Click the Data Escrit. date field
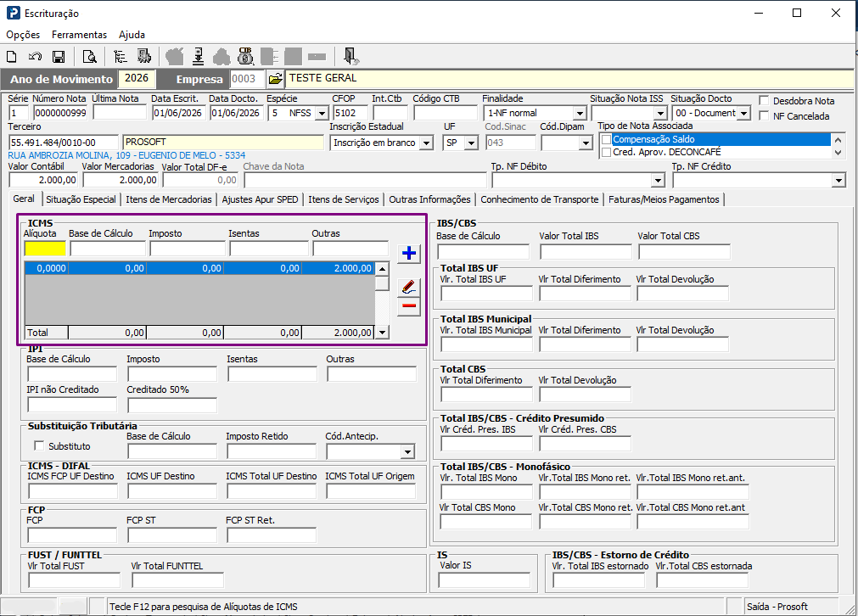 (x=178, y=113)
